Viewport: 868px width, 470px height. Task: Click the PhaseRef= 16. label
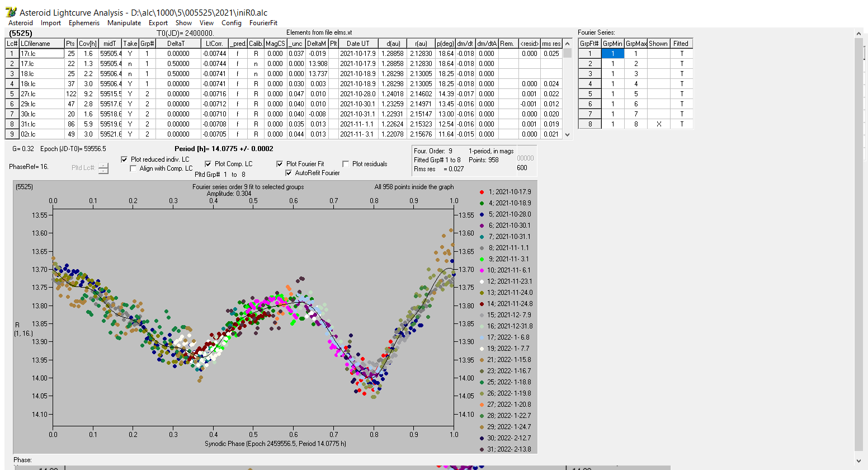(29, 167)
